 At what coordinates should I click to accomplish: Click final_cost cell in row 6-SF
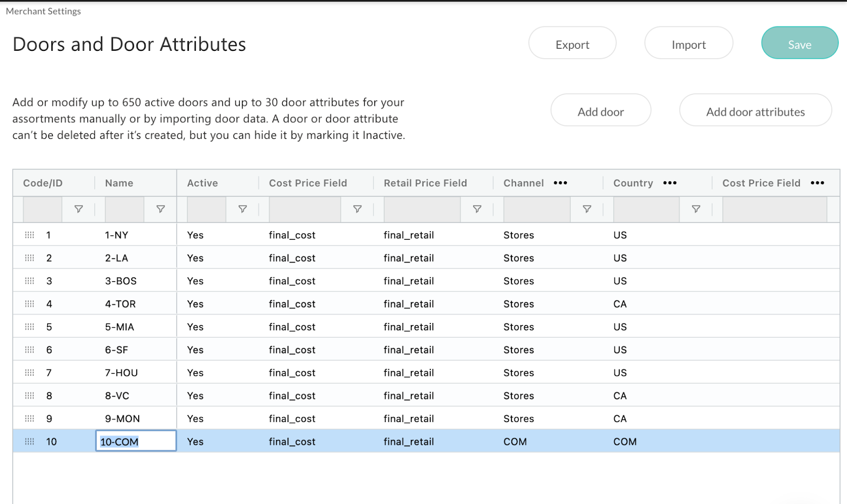(292, 350)
